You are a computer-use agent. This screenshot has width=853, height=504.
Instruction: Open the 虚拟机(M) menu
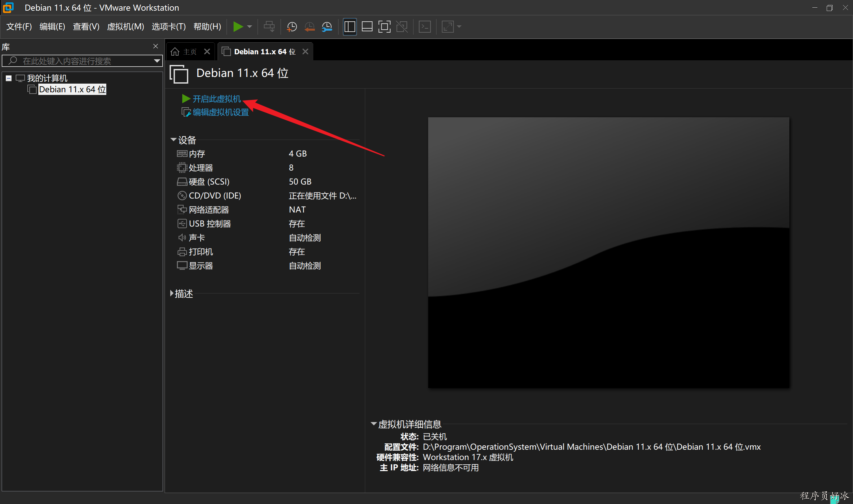click(125, 27)
